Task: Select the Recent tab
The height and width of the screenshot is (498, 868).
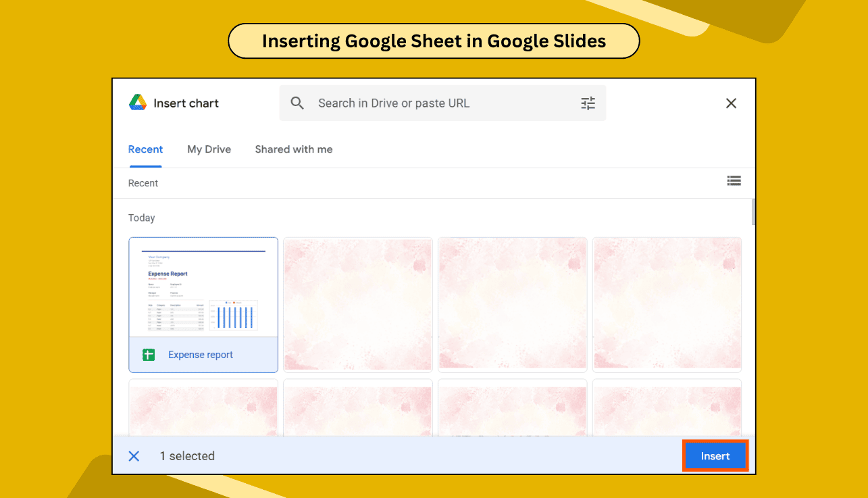Action: (x=145, y=149)
